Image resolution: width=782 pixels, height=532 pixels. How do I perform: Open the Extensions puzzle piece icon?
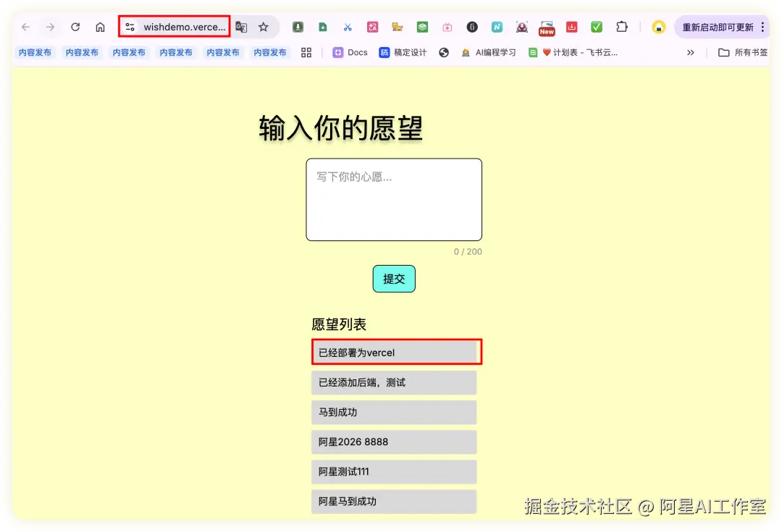(622, 27)
